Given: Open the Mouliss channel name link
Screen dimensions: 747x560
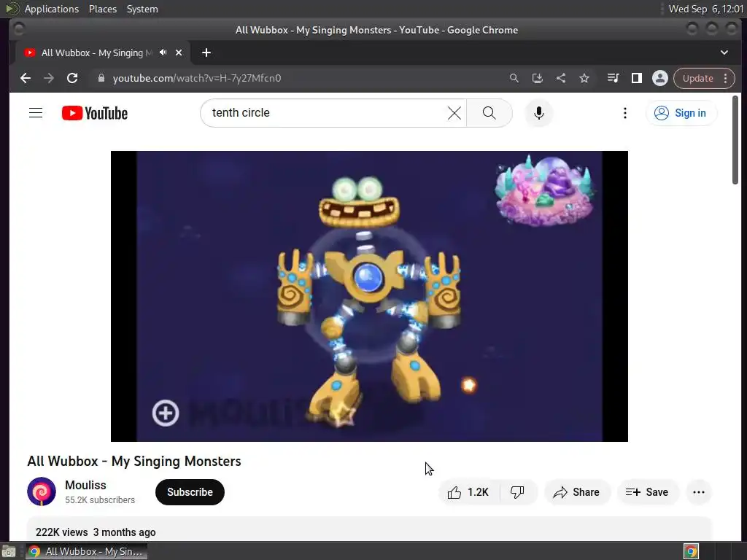Looking at the screenshot, I should point(86,485).
